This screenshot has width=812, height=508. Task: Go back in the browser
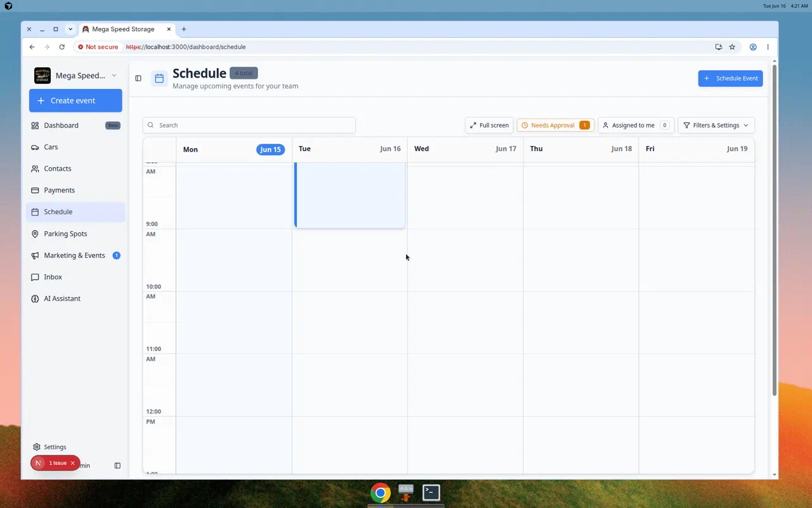pos(32,47)
